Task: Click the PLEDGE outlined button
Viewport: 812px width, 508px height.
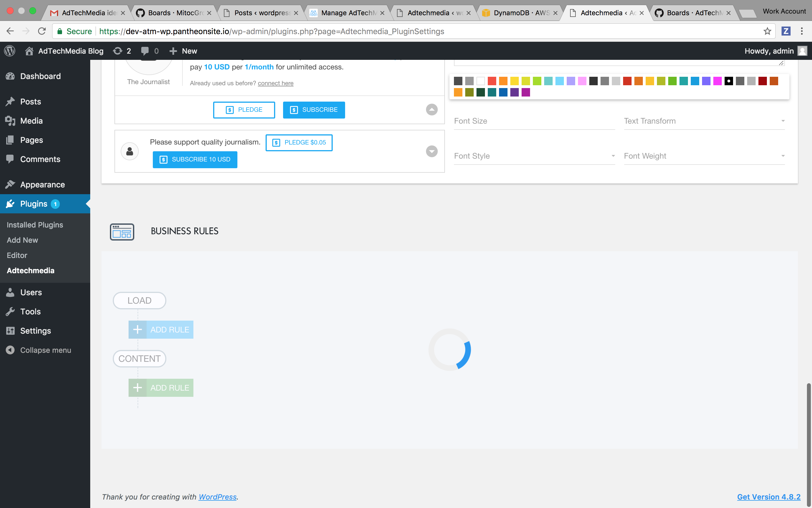Action: click(x=244, y=110)
